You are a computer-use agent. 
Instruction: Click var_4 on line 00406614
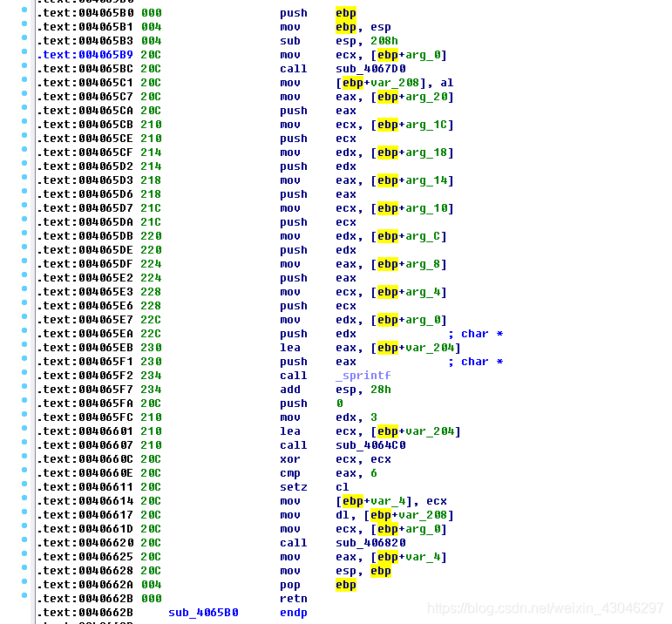(388, 501)
